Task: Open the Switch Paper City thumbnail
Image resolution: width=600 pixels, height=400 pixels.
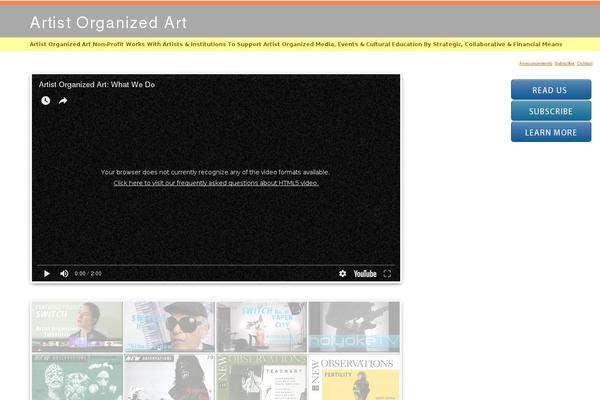Action: pyautogui.click(x=262, y=327)
